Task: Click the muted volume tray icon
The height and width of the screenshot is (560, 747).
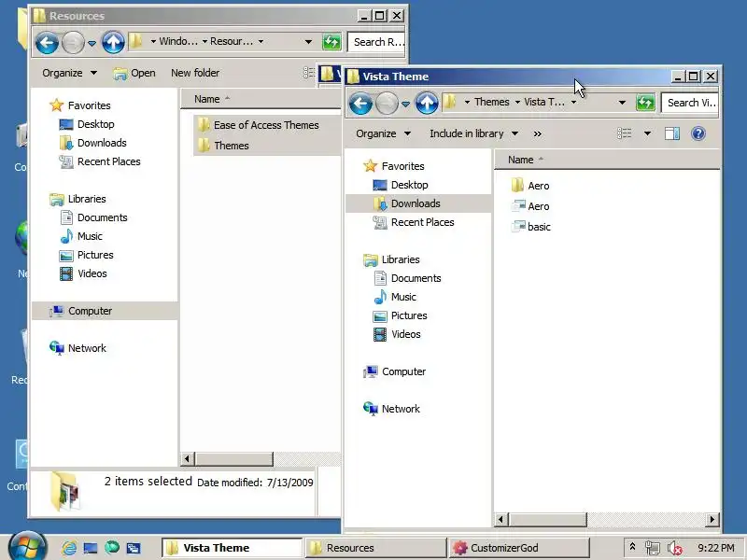Action: [674, 548]
